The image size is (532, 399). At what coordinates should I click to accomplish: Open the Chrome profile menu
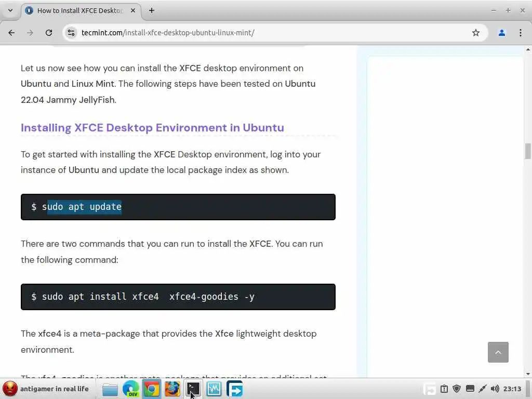pyautogui.click(x=502, y=33)
